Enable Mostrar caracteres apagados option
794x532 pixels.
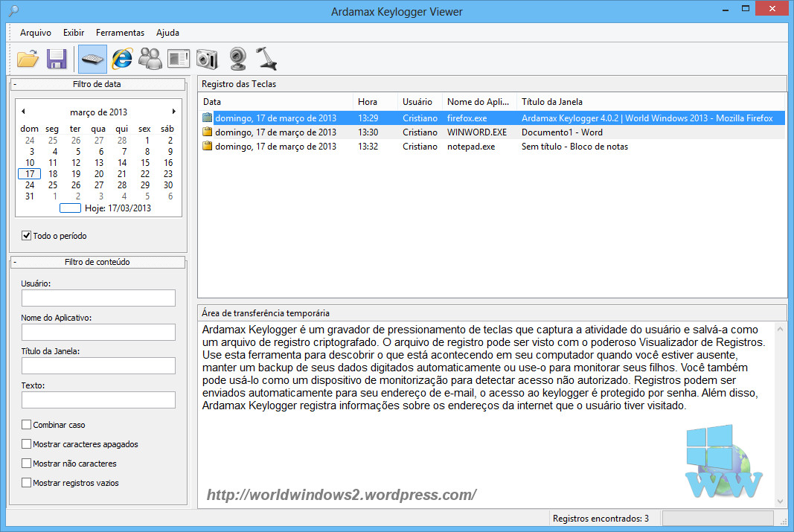[x=26, y=444]
